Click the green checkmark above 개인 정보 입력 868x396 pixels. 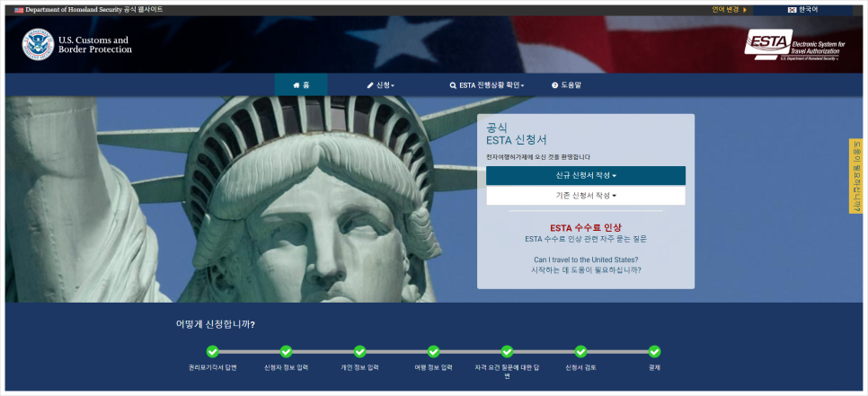pos(359,351)
